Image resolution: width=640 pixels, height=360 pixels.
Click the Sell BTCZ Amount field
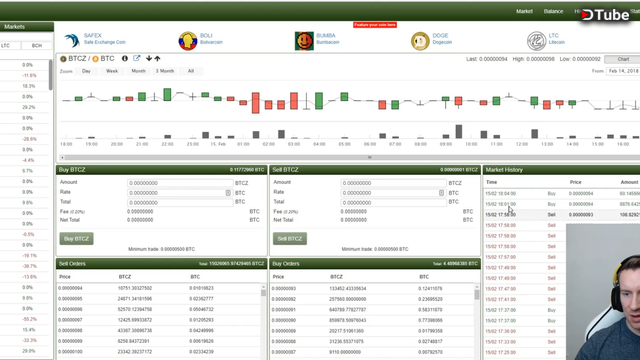pyautogui.click(x=393, y=183)
